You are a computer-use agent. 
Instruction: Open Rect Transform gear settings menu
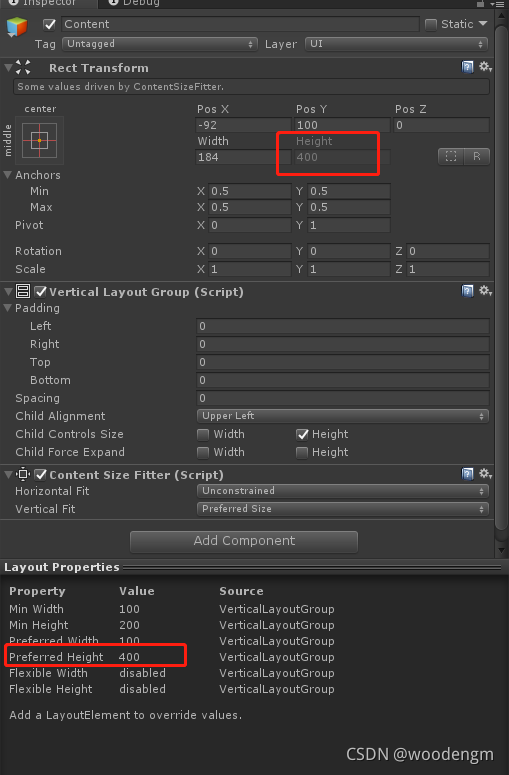click(485, 67)
